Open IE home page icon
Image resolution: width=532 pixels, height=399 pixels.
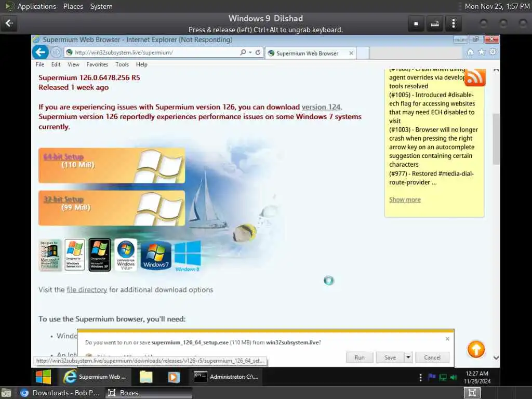(470, 52)
